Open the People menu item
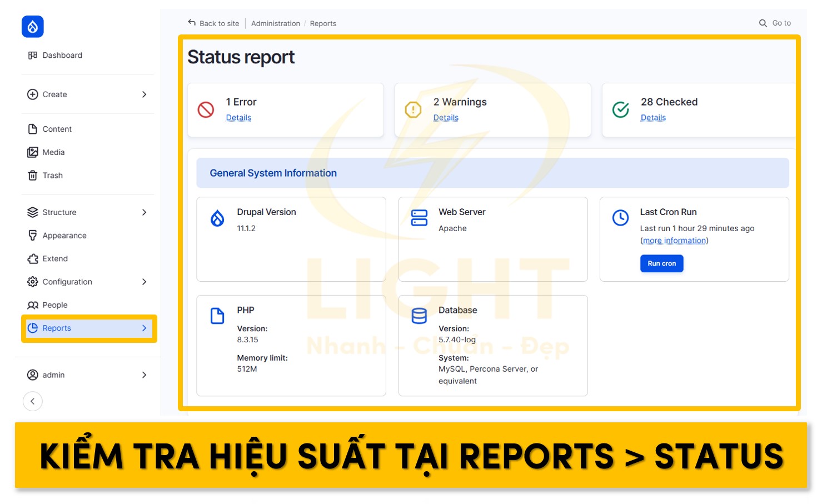This screenshot has width=817, height=504. [55, 305]
